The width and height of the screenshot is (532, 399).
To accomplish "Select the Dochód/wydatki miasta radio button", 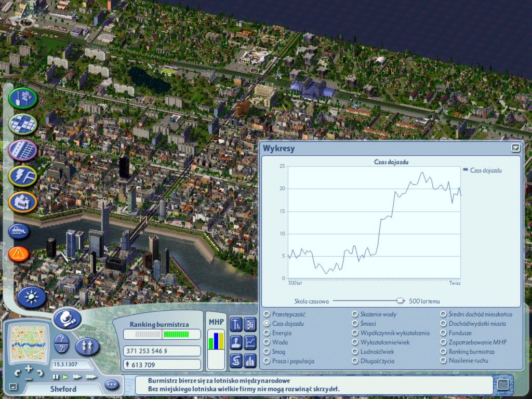I will click(443, 323).
